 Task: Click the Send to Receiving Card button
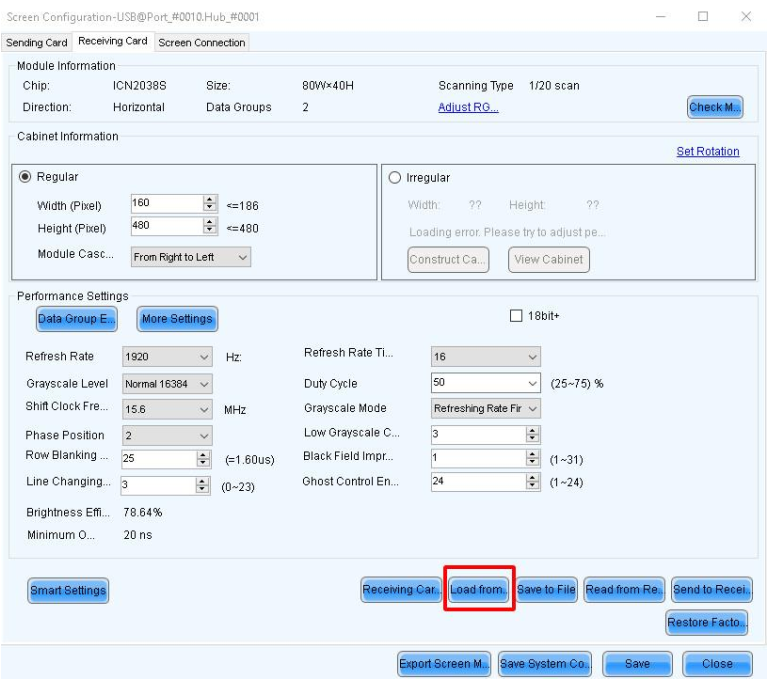point(711,589)
